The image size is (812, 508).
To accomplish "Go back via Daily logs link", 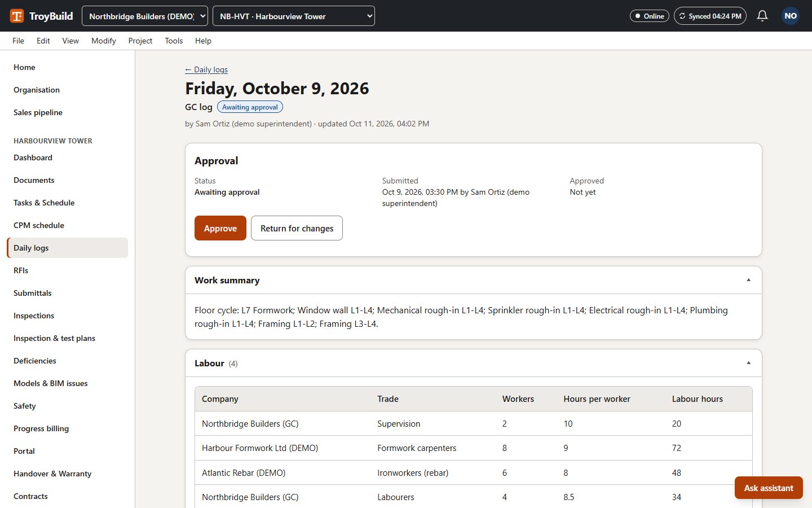I will (x=206, y=69).
